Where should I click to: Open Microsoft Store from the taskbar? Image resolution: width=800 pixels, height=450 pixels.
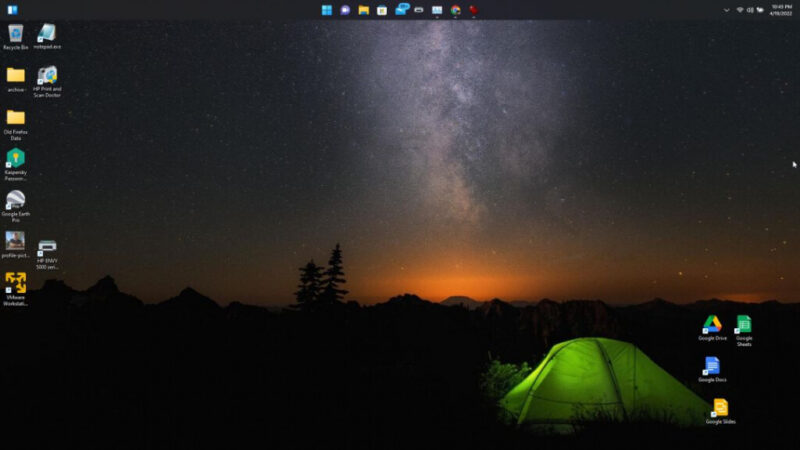(381, 10)
